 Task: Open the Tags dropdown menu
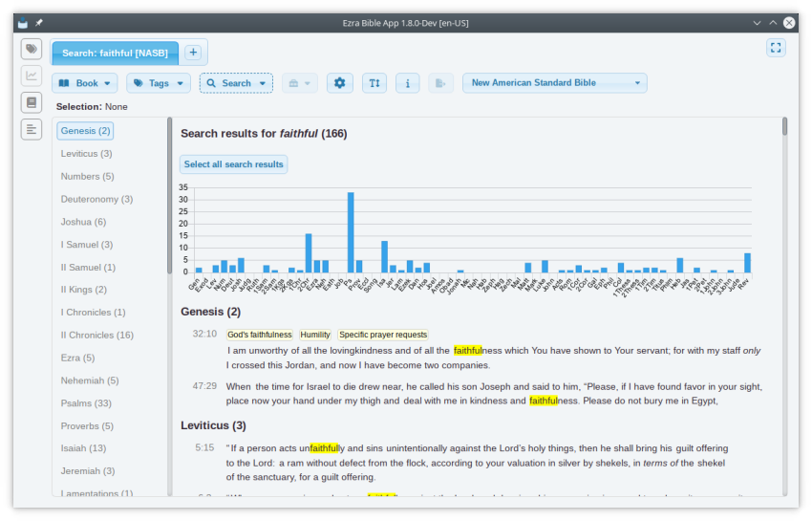[x=159, y=83]
